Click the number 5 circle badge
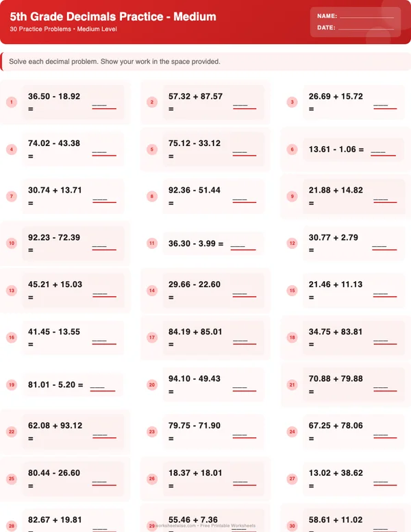This screenshot has width=411, height=532. click(151, 149)
